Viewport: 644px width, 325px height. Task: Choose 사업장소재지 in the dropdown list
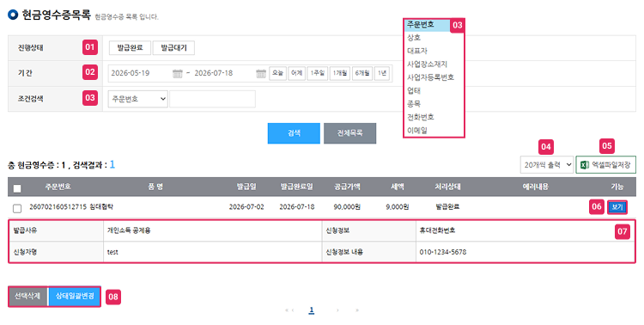pyautogui.click(x=427, y=64)
